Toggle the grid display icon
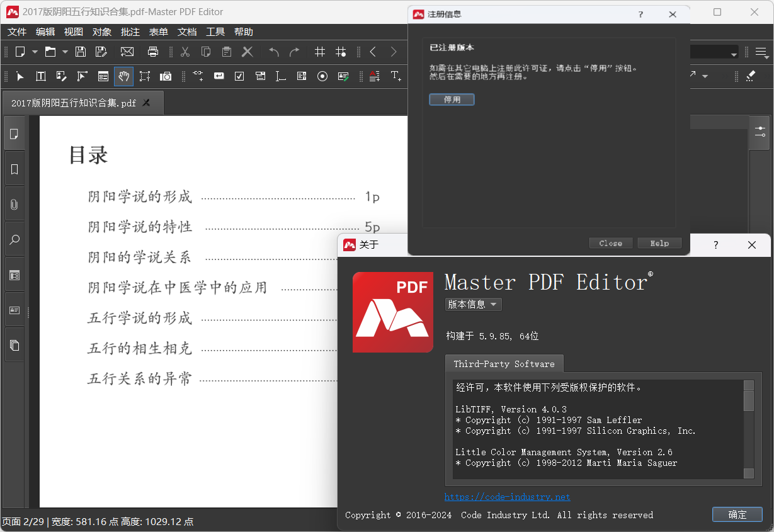The width and height of the screenshot is (774, 532). click(320, 52)
